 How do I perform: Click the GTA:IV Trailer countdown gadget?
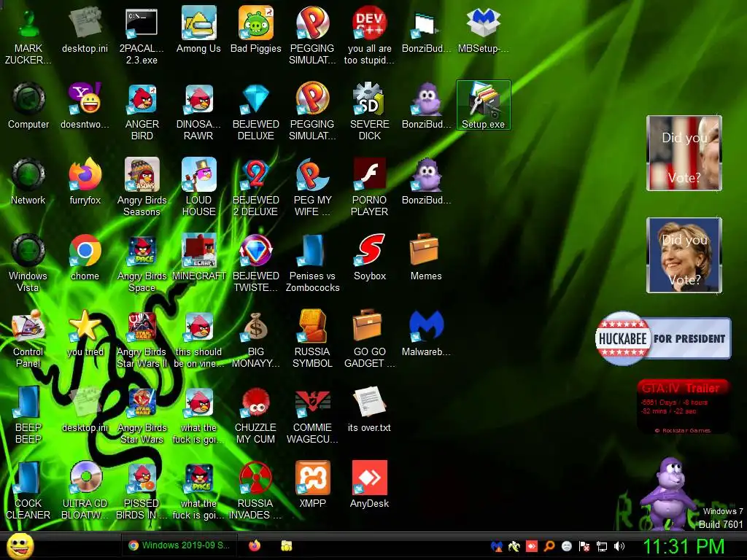[683, 406]
